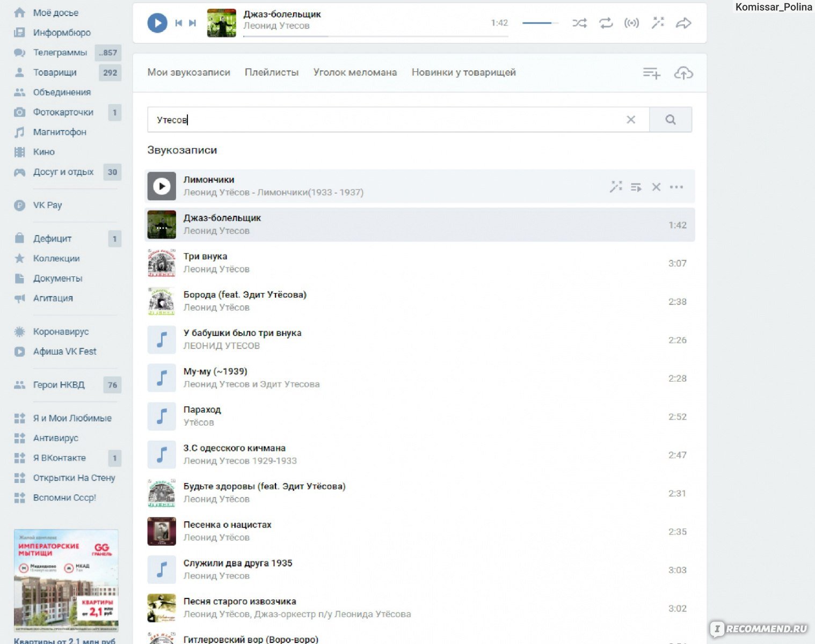Remove the Лимончики track from list
The height and width of the screenshot is (644, 815).
[x=656, y=187]
